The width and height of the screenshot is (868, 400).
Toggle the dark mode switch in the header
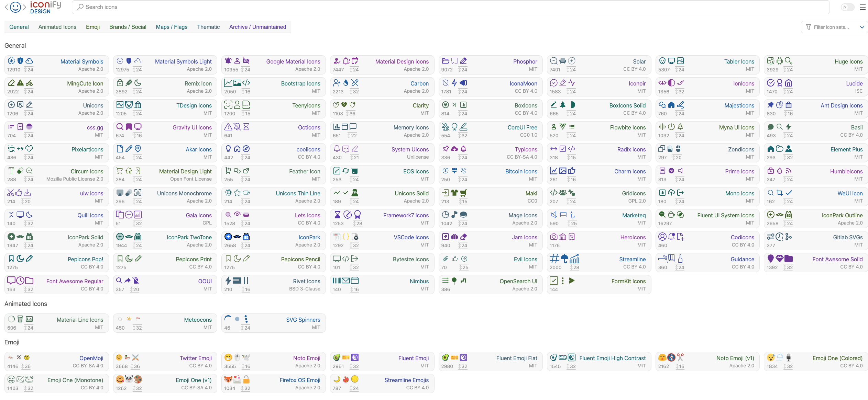pyautogui.click(x=847, y=7)
